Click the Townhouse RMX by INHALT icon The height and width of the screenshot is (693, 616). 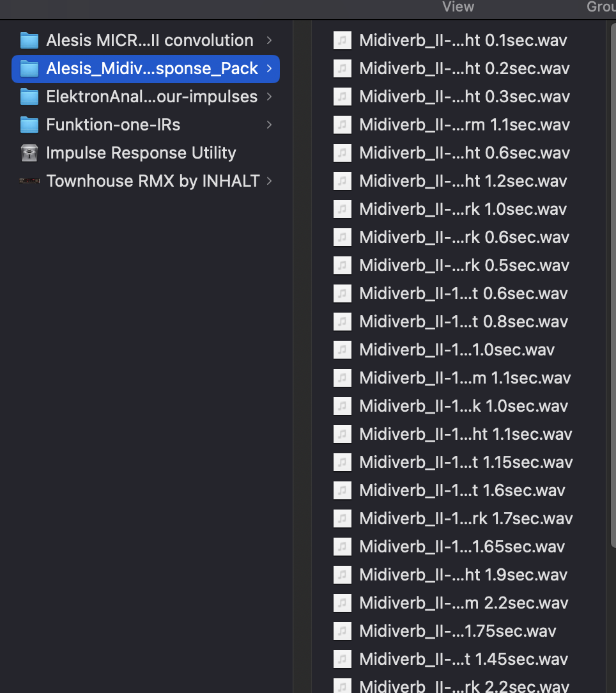[29, 181]
